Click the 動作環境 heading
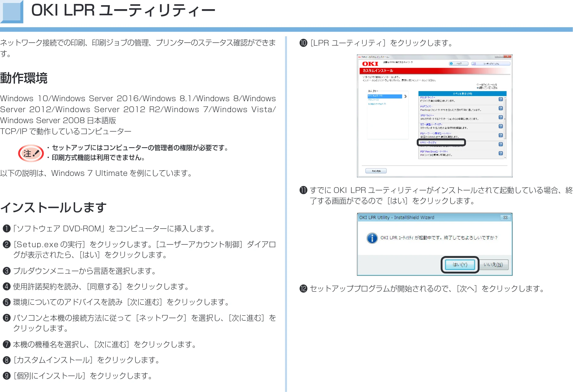This screenshot has height=392, width=573. pyautogui.click(x=24, y=78)
